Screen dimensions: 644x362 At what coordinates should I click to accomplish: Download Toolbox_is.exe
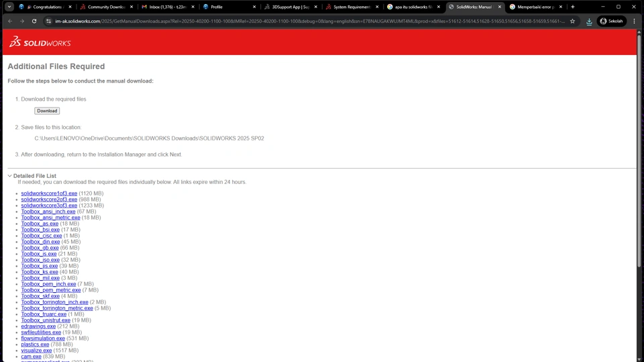point(39,254)
